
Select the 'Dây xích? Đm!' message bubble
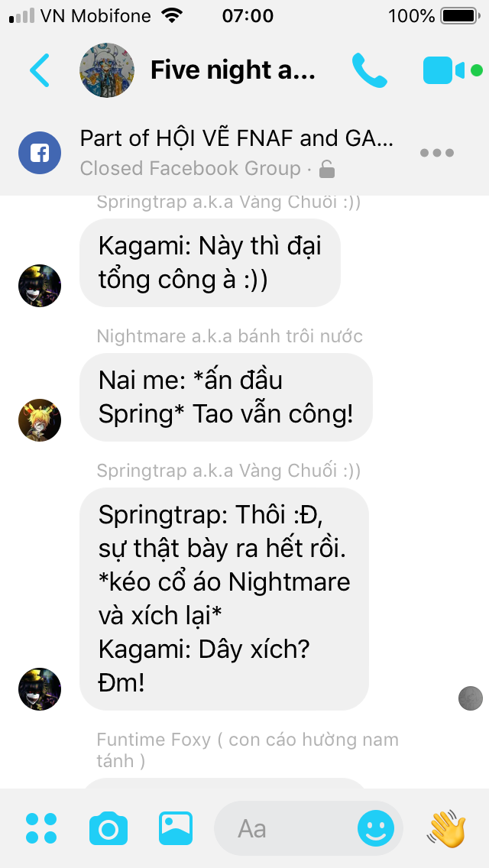(225, 599)
